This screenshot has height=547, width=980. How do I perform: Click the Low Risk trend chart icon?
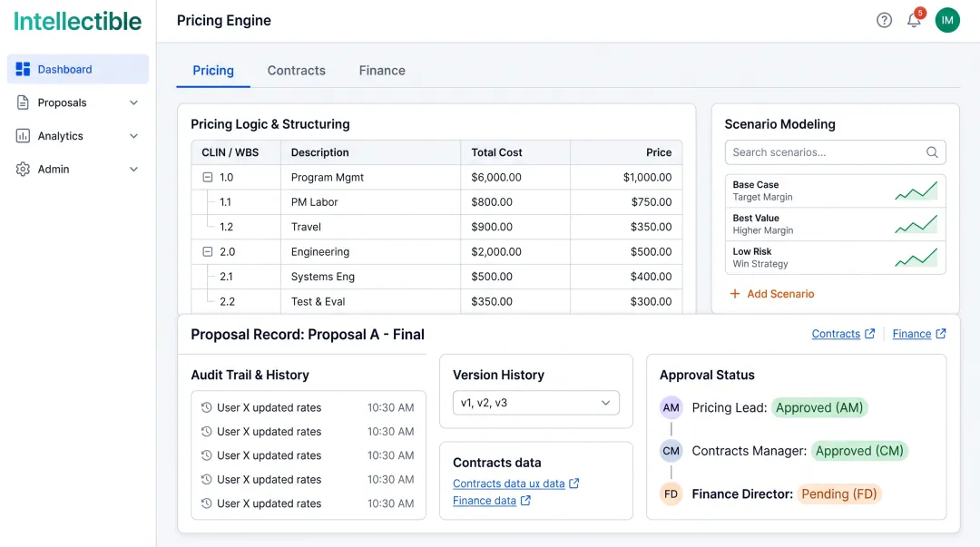pos(916,257)
